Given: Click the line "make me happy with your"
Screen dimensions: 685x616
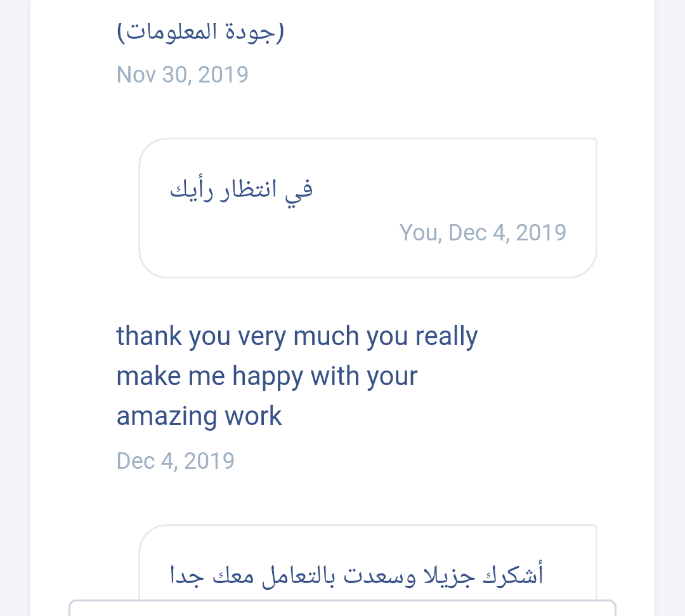Looking at the screenshot, I should click(x=267, y=376).
